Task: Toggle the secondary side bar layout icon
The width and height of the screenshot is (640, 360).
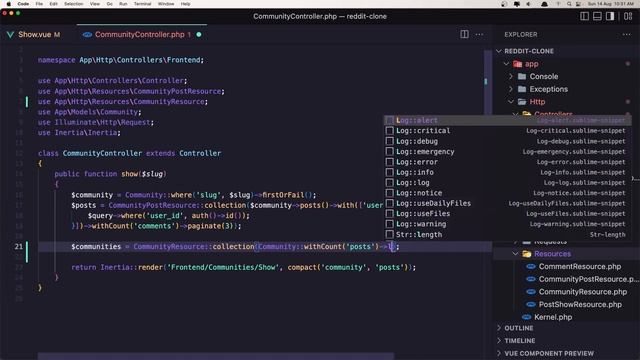Action: pos(610,16)
